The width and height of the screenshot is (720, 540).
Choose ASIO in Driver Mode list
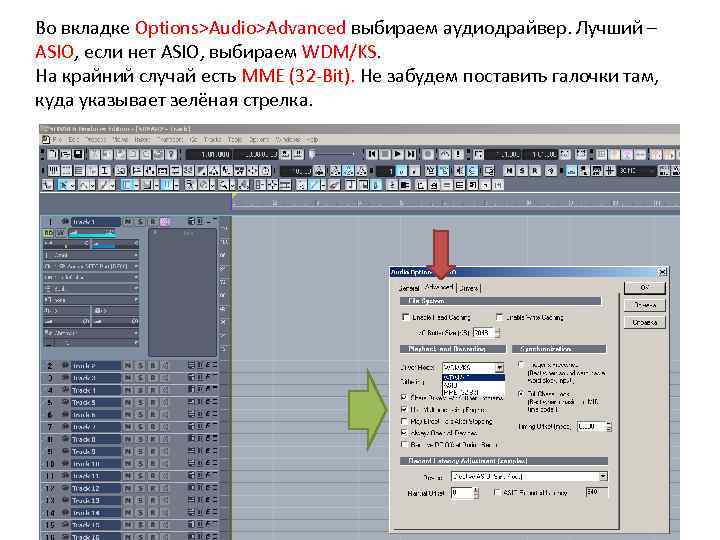pyautogui.click(x=473, y=385)
